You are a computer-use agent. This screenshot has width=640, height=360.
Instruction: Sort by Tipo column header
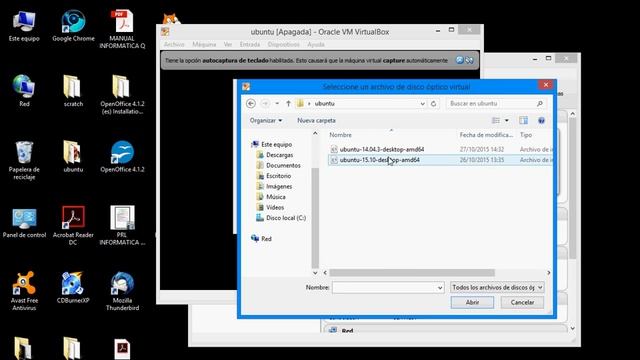pos(526,135)
